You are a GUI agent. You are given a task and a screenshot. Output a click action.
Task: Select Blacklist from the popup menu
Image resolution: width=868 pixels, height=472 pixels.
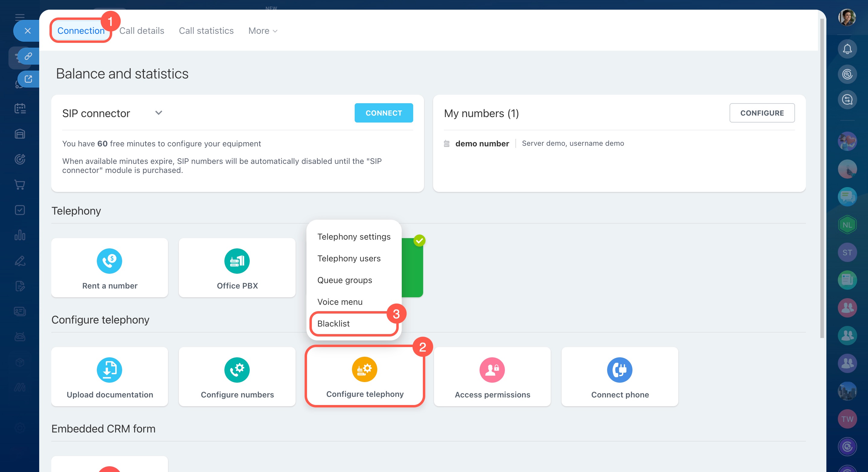click(334, 324)
